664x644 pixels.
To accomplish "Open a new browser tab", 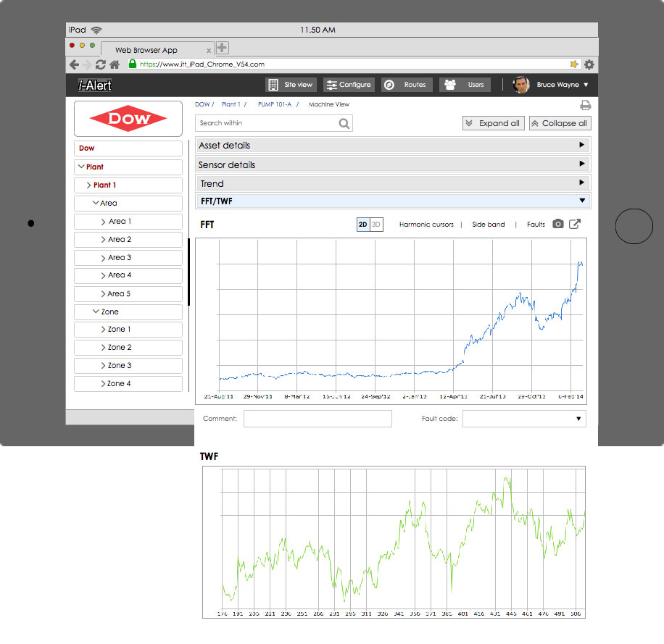I will coord(223,49).
